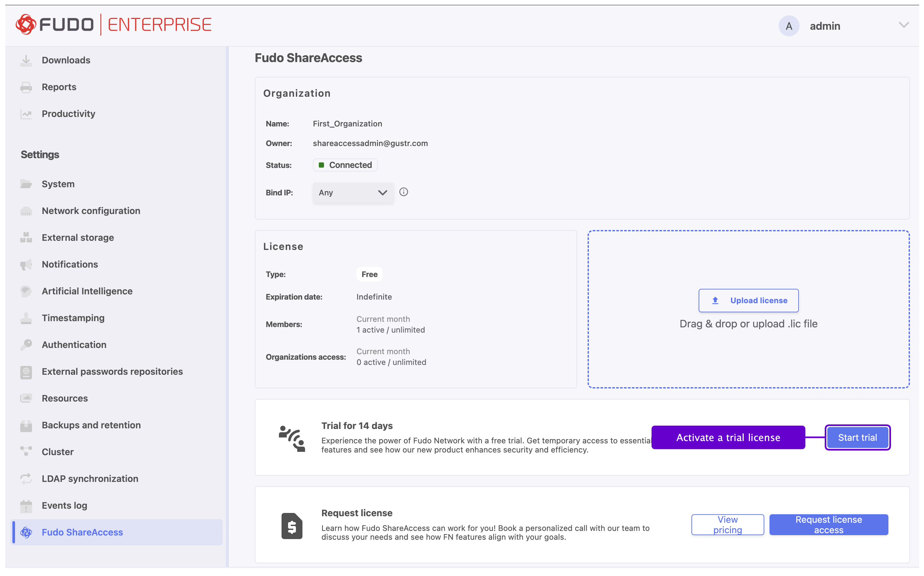Click the Productivity chart icon

coord(26,114)
